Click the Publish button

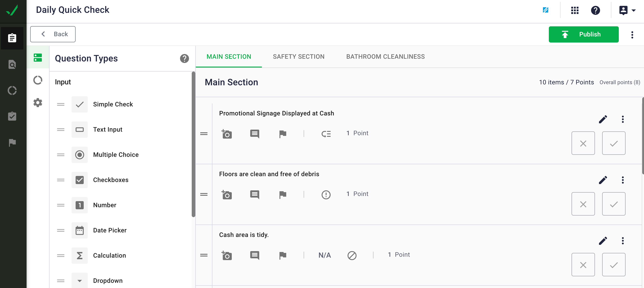[x=583, y=34]
